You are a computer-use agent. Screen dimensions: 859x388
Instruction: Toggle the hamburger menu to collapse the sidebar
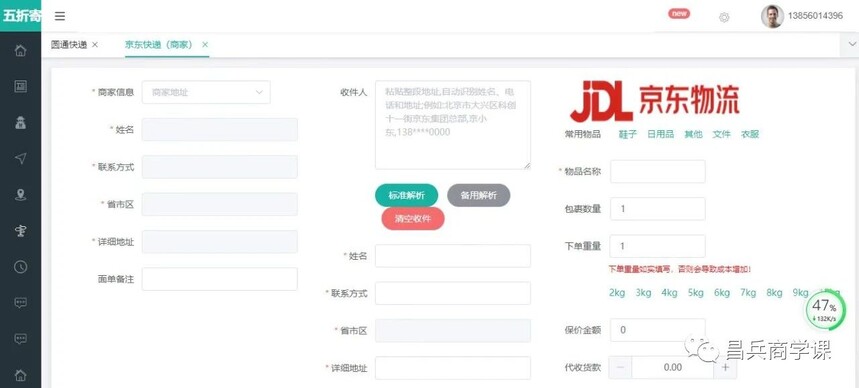(x=60, y=16)
